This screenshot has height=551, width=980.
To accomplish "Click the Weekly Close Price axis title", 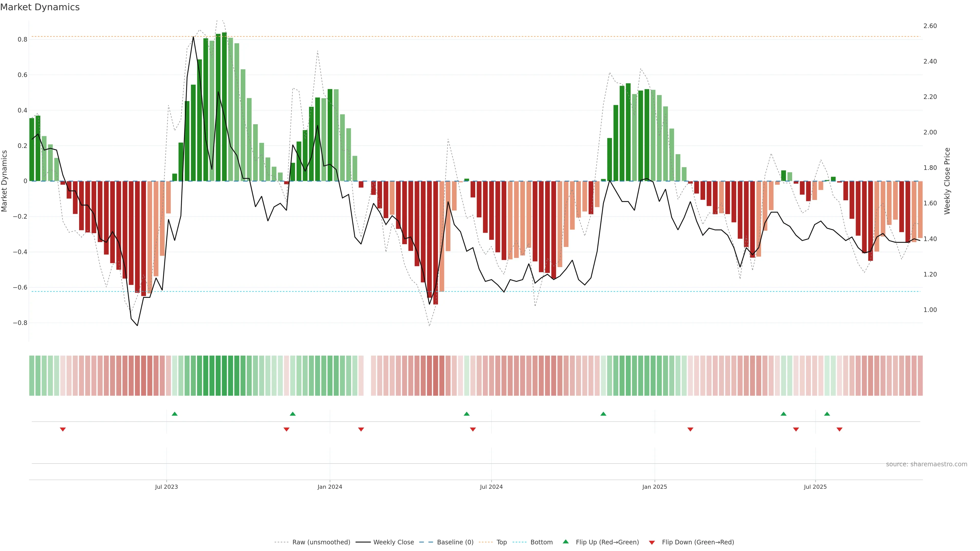I will [947, 181].
